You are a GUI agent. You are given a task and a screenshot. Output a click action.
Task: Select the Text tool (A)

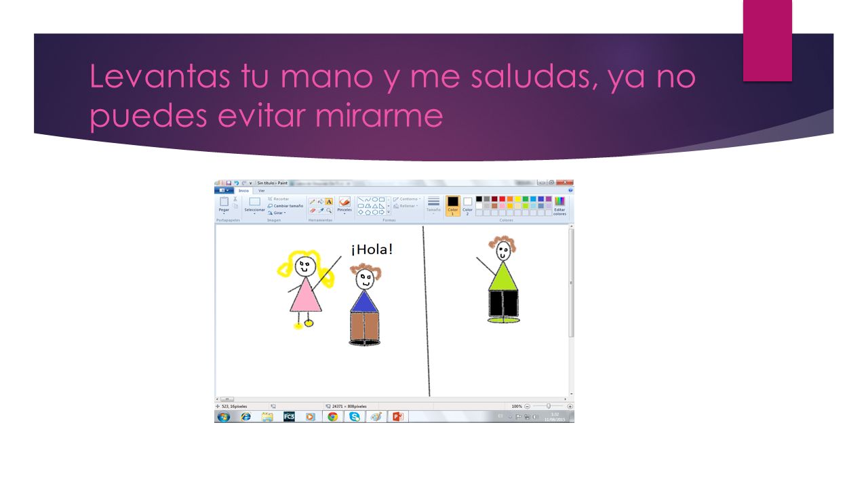(329, 201)
